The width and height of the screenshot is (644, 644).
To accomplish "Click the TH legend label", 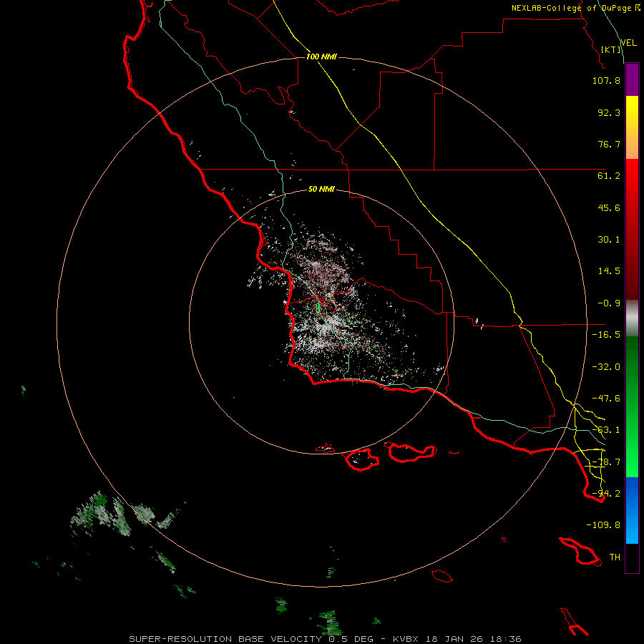I will pos(615,557).
